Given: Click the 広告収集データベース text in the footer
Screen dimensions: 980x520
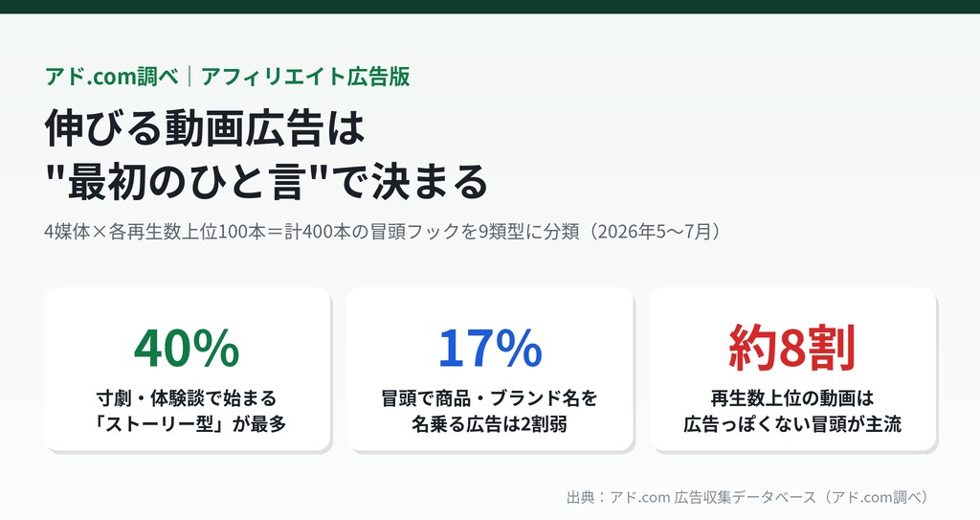Looking at the screenshot, I should click(x=745, y=497).
